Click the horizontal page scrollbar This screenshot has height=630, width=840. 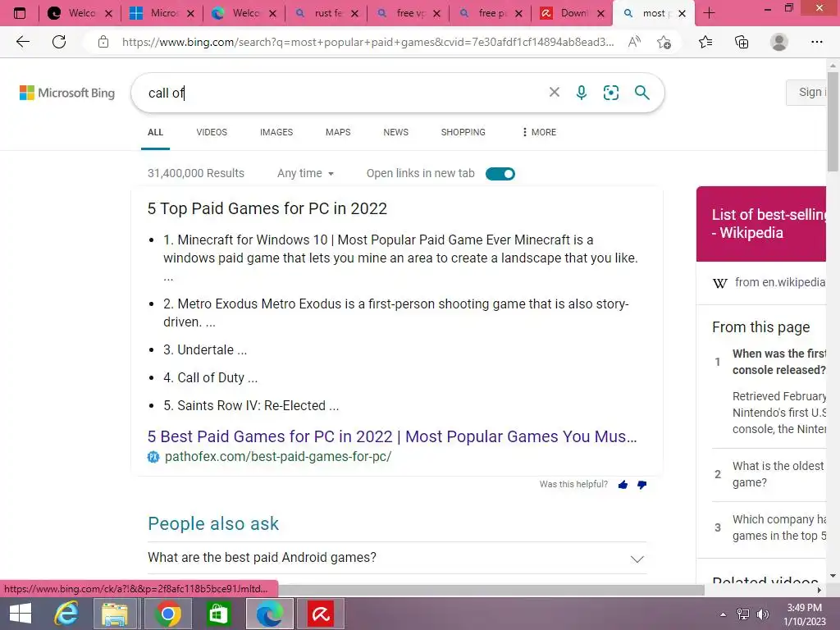pos(491,590)
